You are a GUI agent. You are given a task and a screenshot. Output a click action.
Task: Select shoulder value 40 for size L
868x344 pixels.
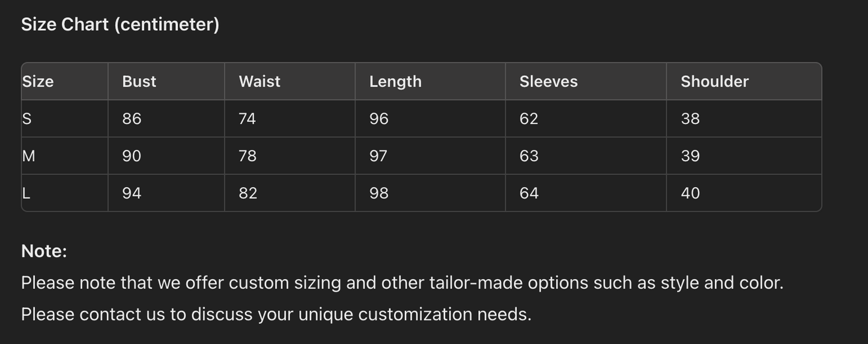pos(690,193)
